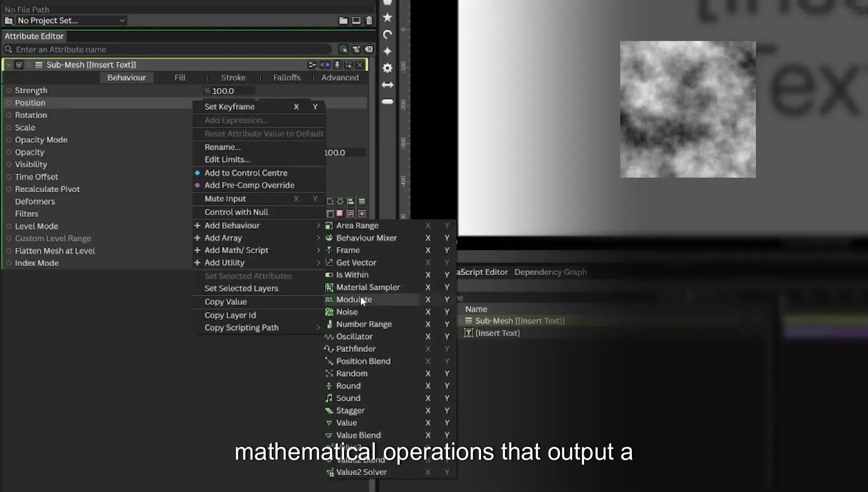868x492 pixels.
Task: Collapse the Sub-Mesh attribute section chevron
Action: (9, 65)
